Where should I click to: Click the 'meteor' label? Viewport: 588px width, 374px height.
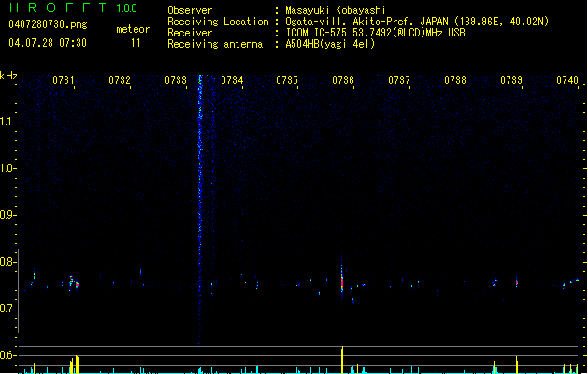point(133,29)
